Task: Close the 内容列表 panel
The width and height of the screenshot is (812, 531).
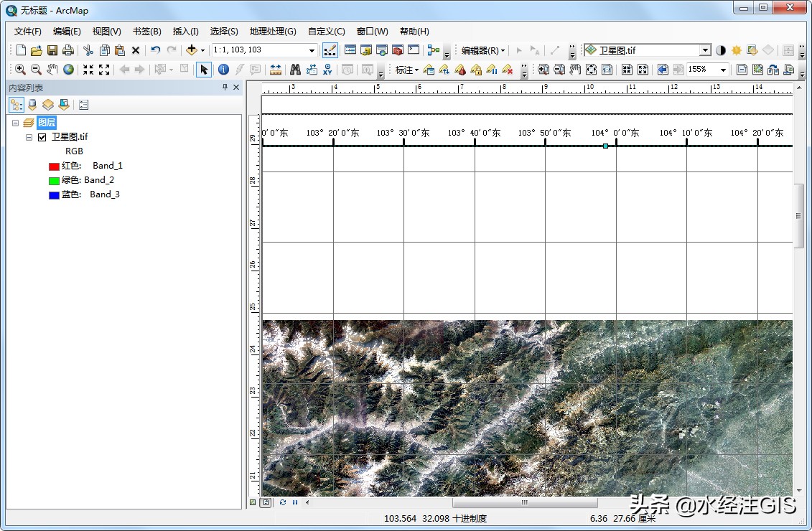Action: click(236, 87)
